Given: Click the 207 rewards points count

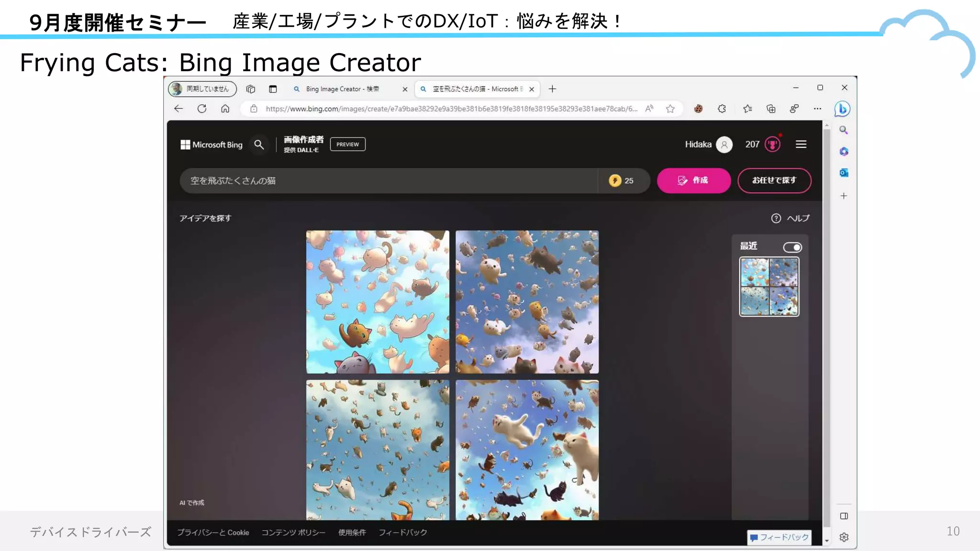Looking at the screenshot, I should (x=752, y=144).
